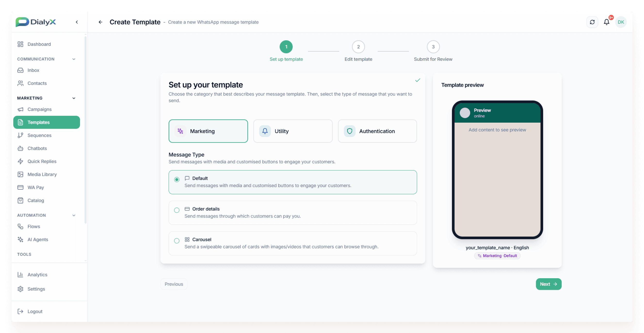Open the Catalog page
The image size is (644, 333).
[47, 200]
